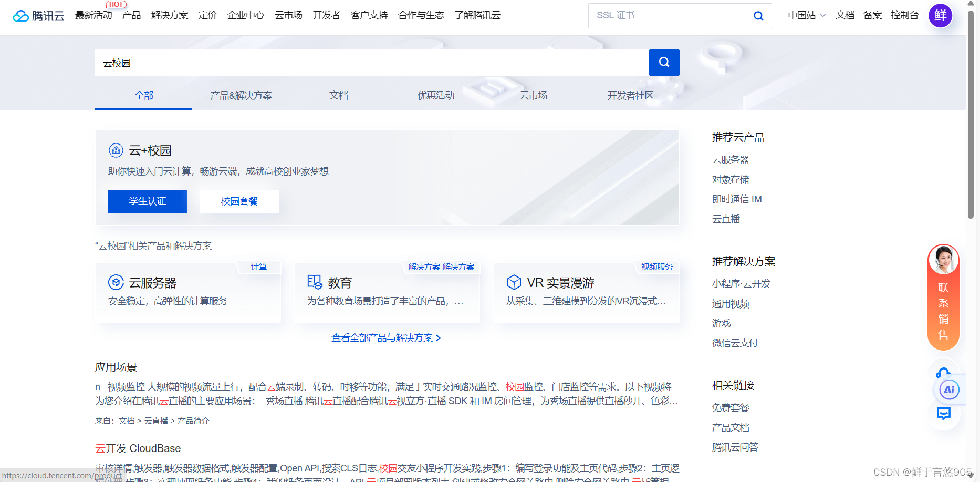Click the 产品简介 breadcrumb link

pyautogui.click(x=193, y=421)
